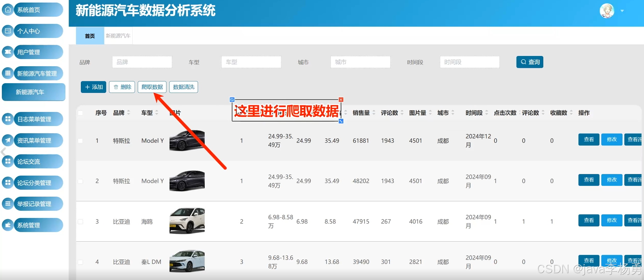Open the 海鸥 car image

187,220
